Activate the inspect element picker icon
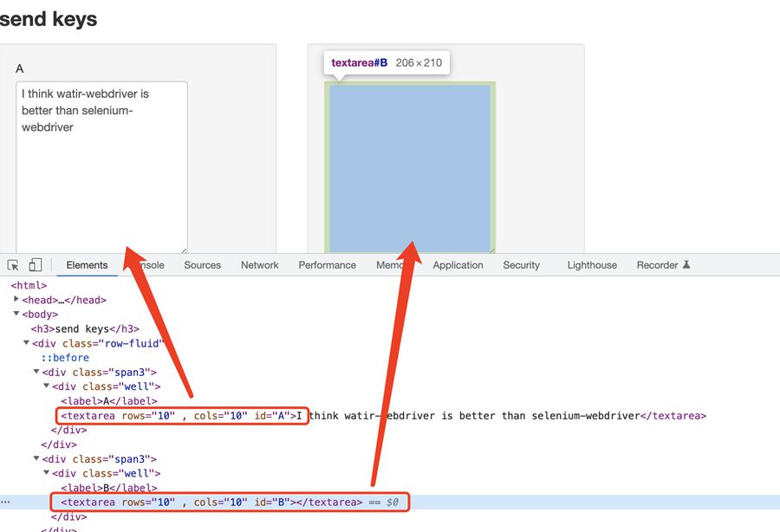The image size is (780, 532). click(x=14, y=265)
